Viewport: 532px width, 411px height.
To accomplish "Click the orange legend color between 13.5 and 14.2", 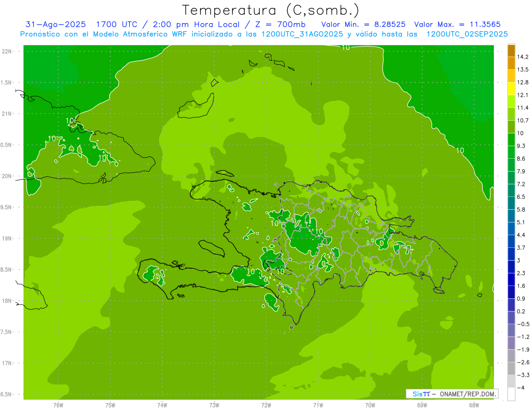I will pos(511,63).
